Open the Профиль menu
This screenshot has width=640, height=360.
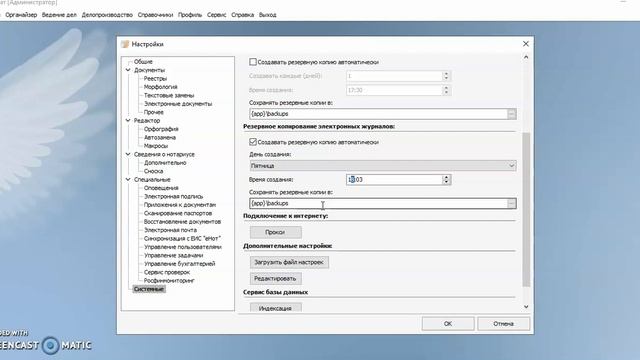190,15
